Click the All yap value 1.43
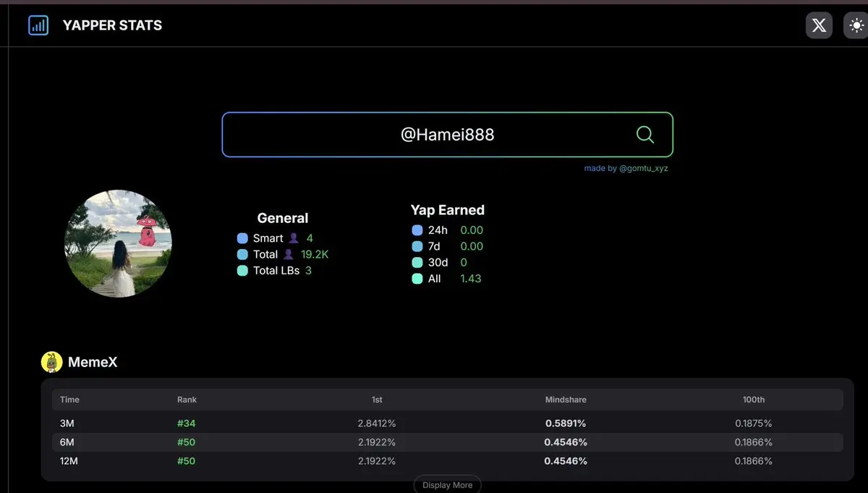The image size is (868, 493). click(471, 278)
